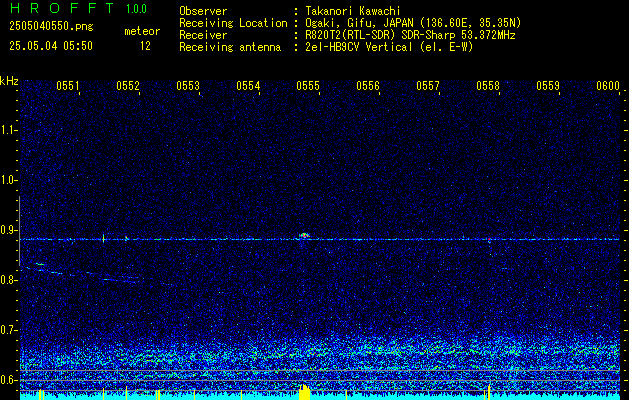
Task: Click the vertical echo spike before 0552
Action: click(x=103, y=238)
